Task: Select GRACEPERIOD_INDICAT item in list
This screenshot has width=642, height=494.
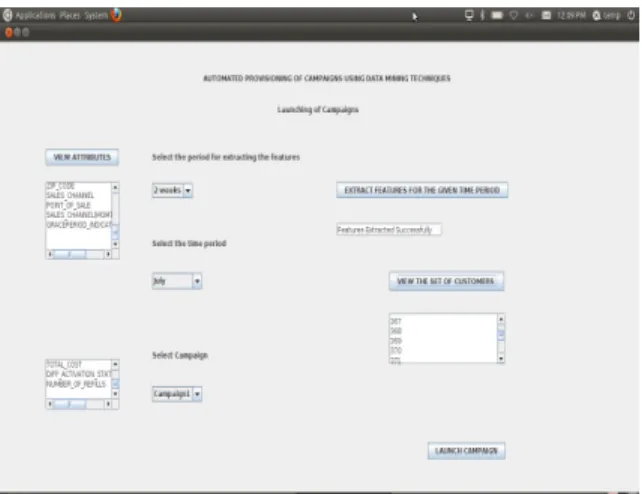Action: (x=78, y=225)
